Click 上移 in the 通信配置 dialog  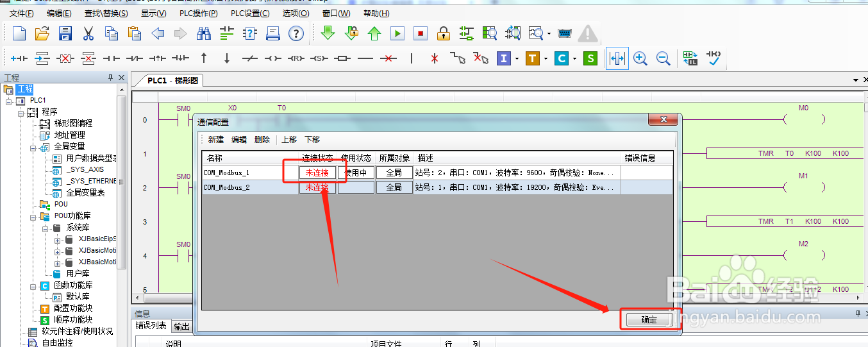point(290,139)
